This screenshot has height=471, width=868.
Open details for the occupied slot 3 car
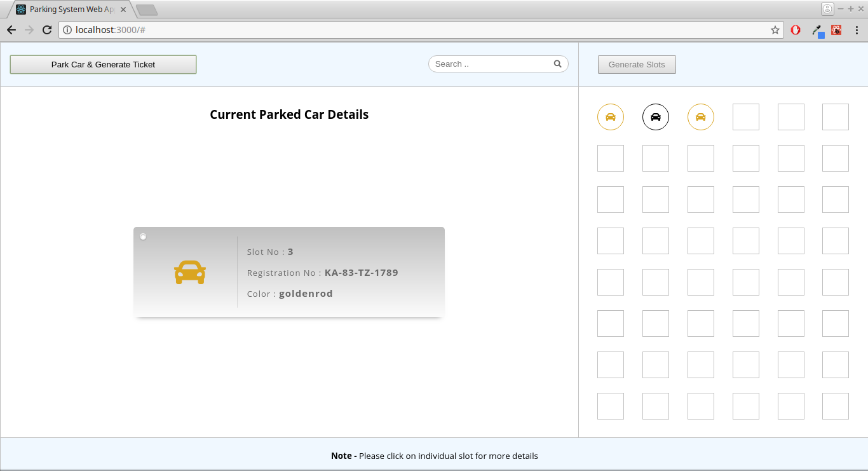(701, 117)
